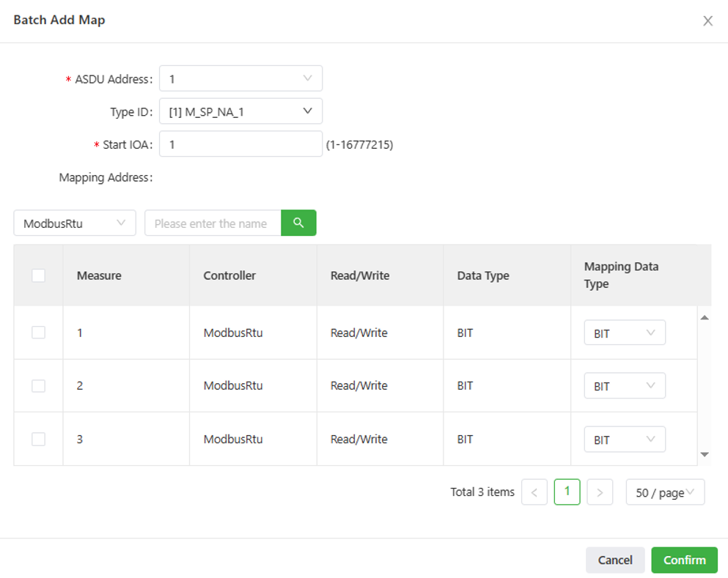Open Mapping Data Type dropdown for Measure 1
This screenshot has width=728, height=578.
(625, 333)
